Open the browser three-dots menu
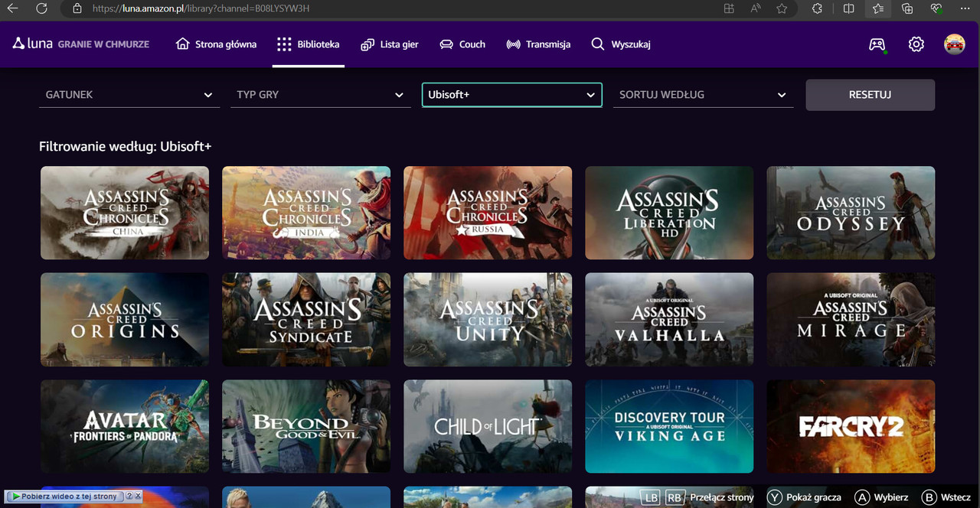Image resolution: width=980 pixels, height=508 pixels. click(x=966, y=8)
